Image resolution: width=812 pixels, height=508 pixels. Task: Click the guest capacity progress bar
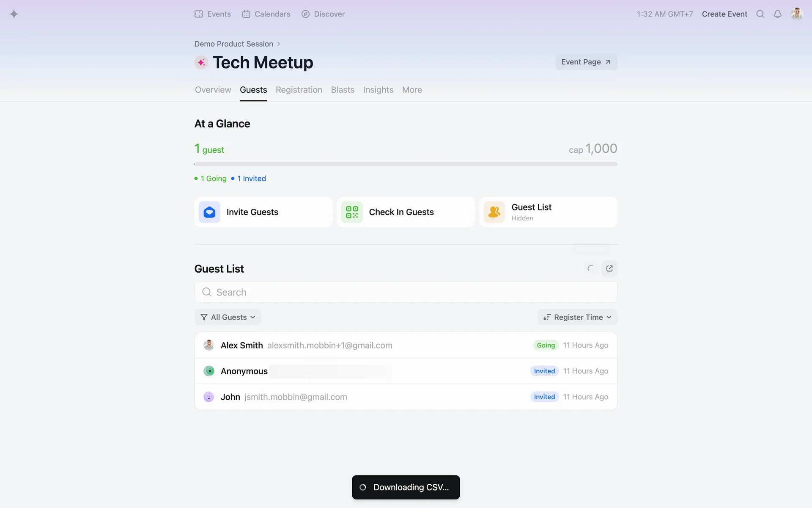(406, 164)
